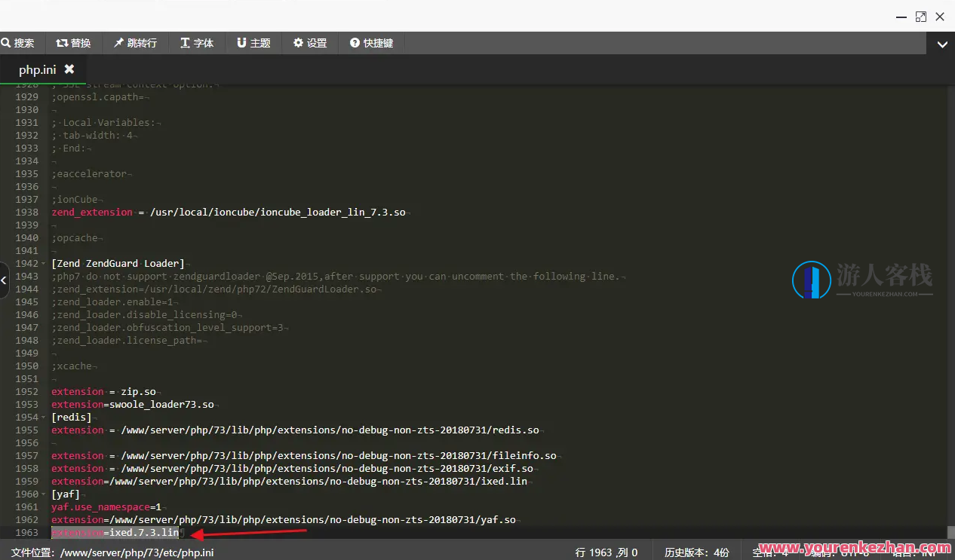Close the php.ini tab with X

pyautogui.click(x=69, y=69)
